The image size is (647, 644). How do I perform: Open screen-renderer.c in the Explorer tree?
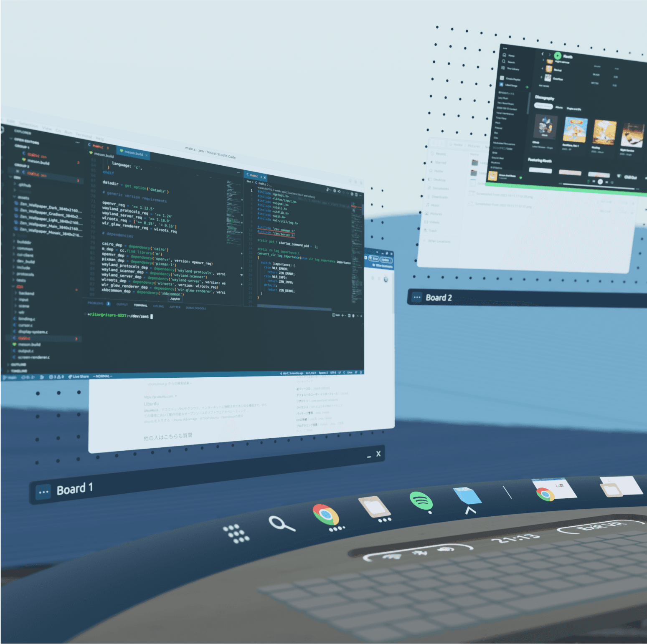tap(31, 357)
